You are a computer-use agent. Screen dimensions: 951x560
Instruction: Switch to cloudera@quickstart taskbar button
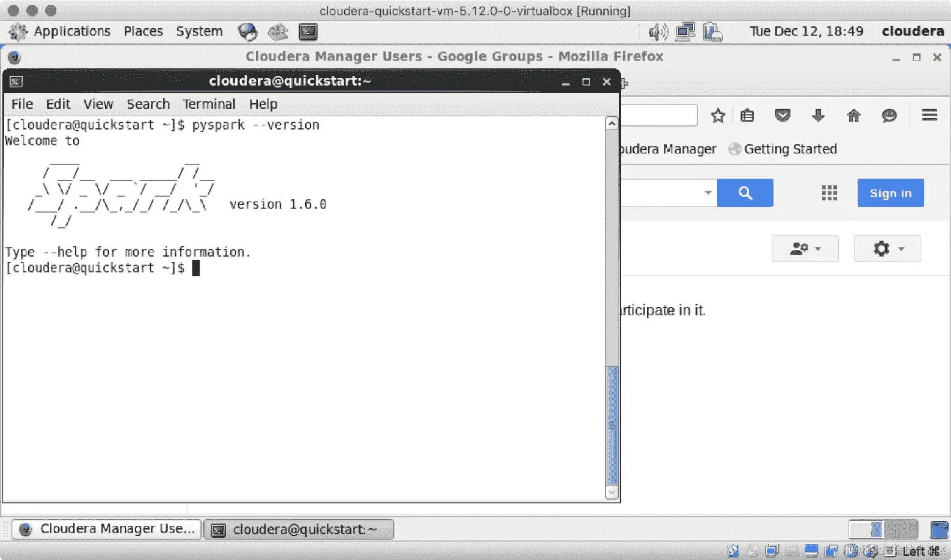299,529
